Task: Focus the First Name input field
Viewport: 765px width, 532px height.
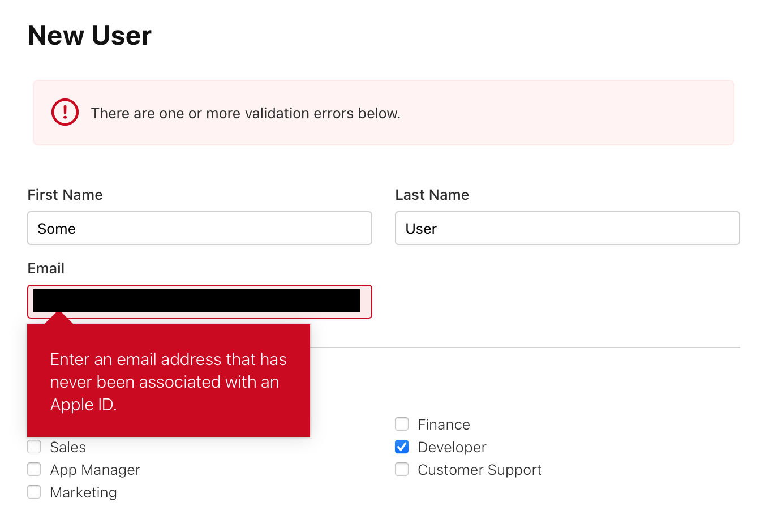Action: tap(199, 228)
